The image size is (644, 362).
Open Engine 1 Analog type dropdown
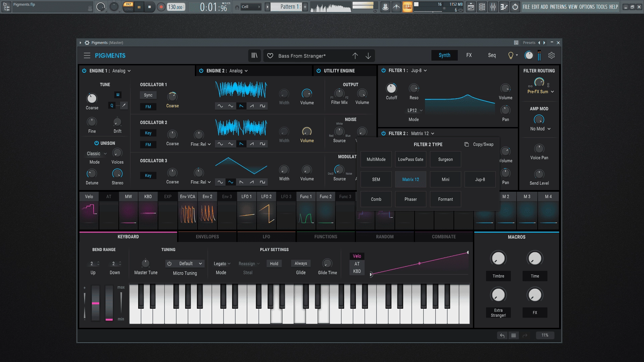(x=121, y=71)
